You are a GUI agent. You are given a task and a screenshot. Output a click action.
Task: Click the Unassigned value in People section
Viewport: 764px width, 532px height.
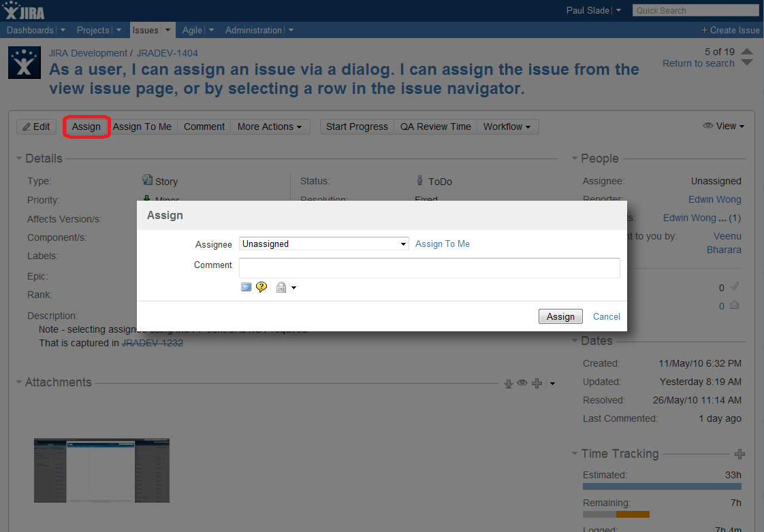click(x=716, y=181)
